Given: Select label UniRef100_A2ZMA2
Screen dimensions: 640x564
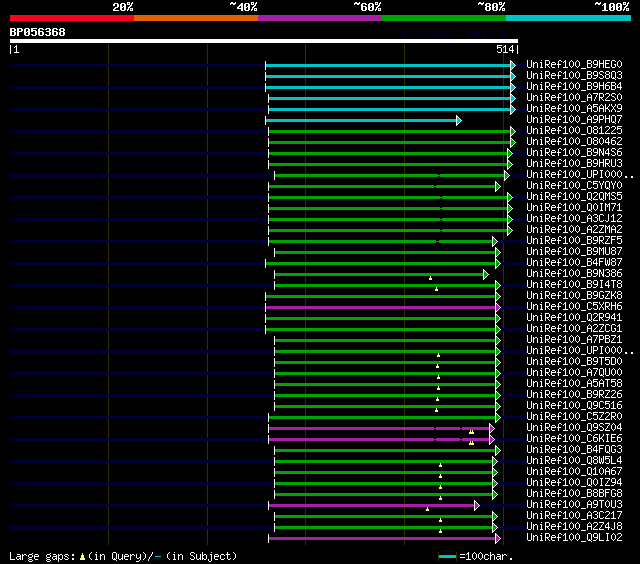Looking at the screenshot, I should [x=574, y=230].
